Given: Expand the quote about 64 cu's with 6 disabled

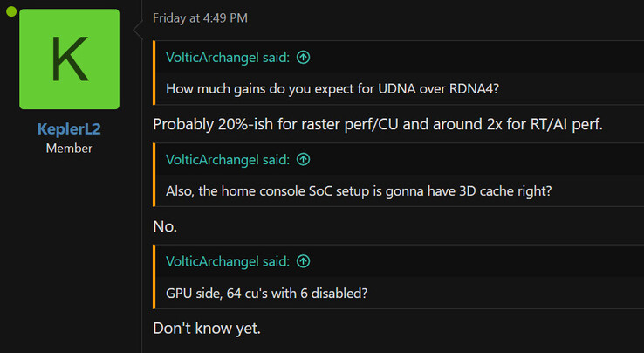Looking at the screenshot, I should 266,292.
